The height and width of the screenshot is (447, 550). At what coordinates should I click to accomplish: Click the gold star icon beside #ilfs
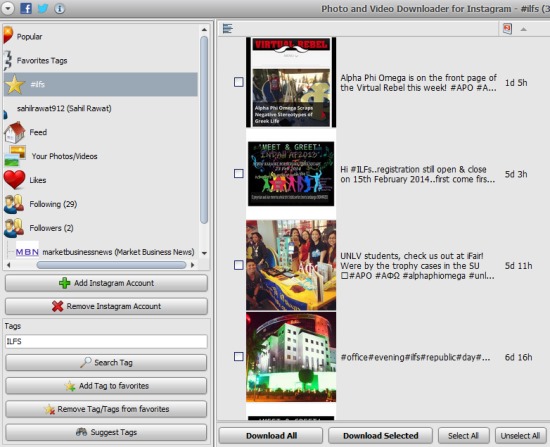[x=15, y=85]
